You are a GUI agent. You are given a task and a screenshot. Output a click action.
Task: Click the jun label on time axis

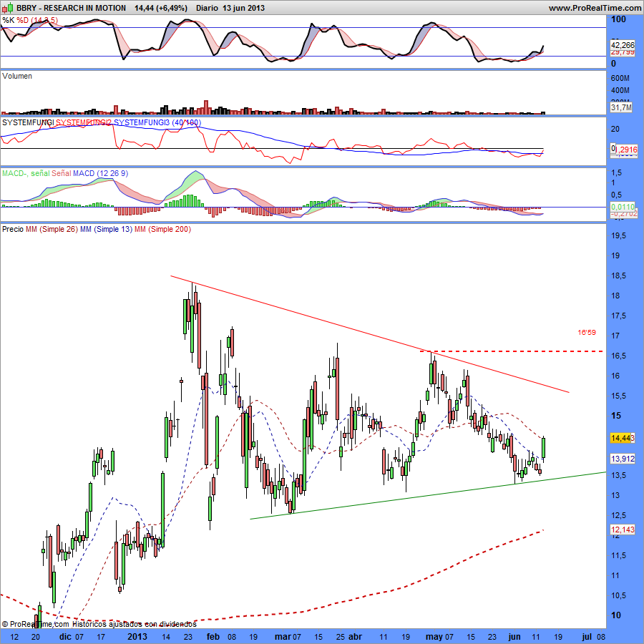click(x=514, y=637)
